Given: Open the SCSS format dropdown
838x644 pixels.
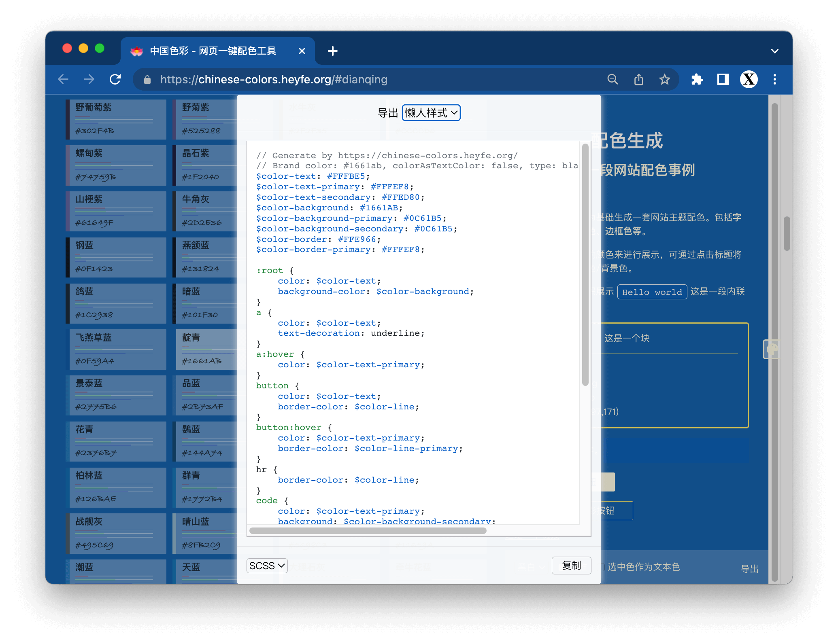Looking at the screenshot, I should pyautogui.click(x=267, y=566).
